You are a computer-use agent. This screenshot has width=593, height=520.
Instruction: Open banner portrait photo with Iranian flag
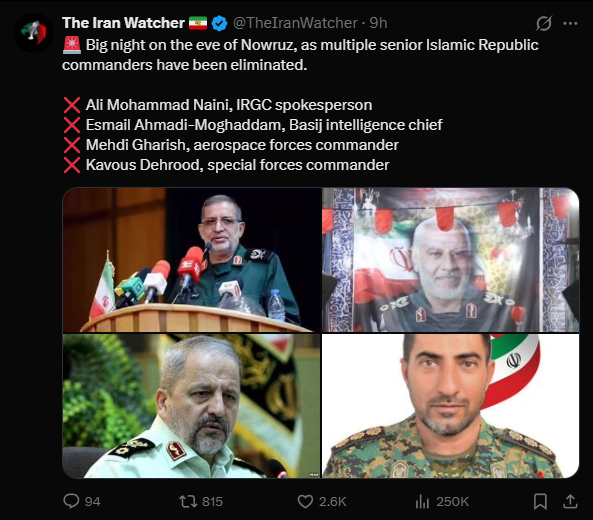coord(450,260)
